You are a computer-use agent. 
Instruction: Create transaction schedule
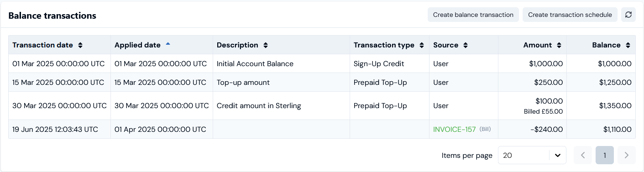(x=570, y=15)
